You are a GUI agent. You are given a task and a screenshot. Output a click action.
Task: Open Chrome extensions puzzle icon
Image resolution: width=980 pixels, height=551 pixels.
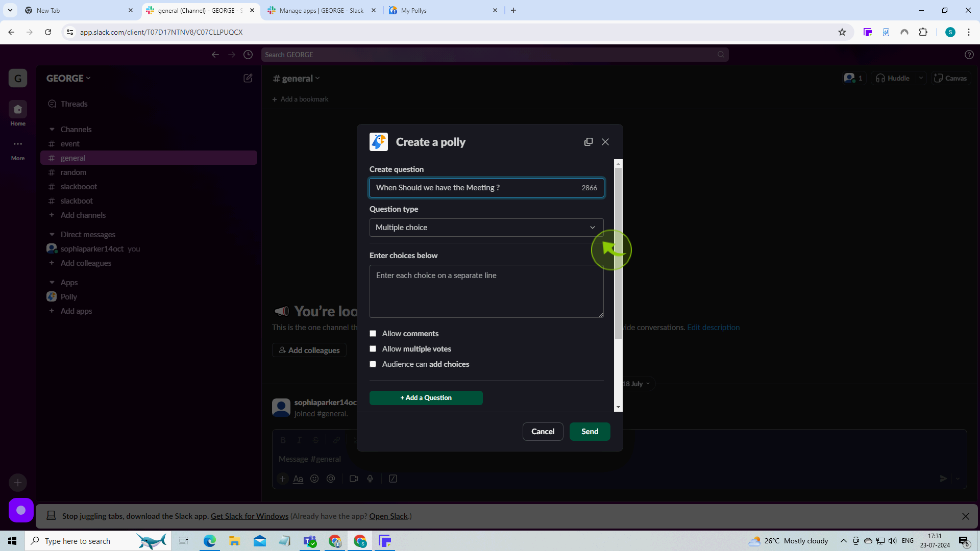click(923, 32)
